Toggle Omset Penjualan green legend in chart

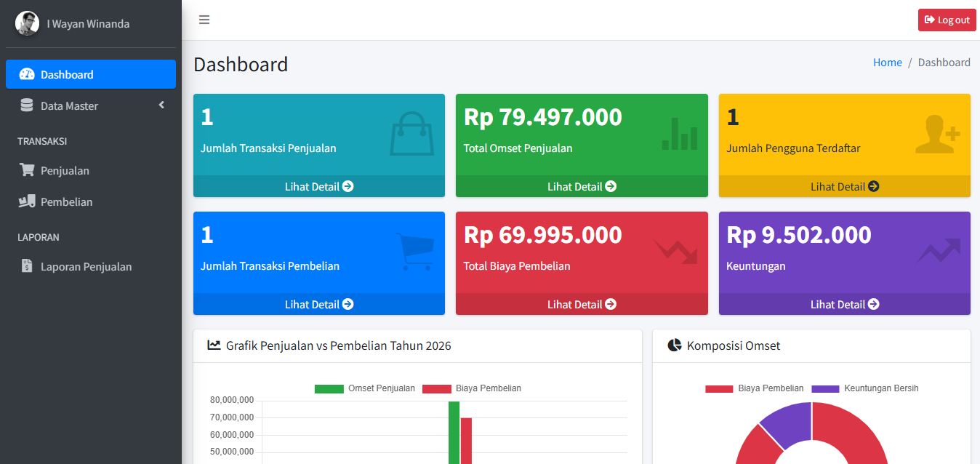pos(365,388)
